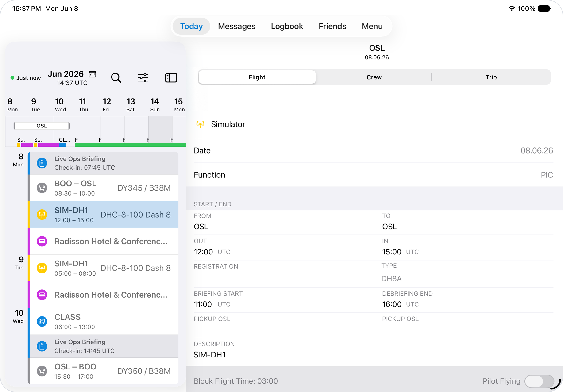
Task: Click the BOO – OSL deadhead seat icon
Action: pos(42,188)
